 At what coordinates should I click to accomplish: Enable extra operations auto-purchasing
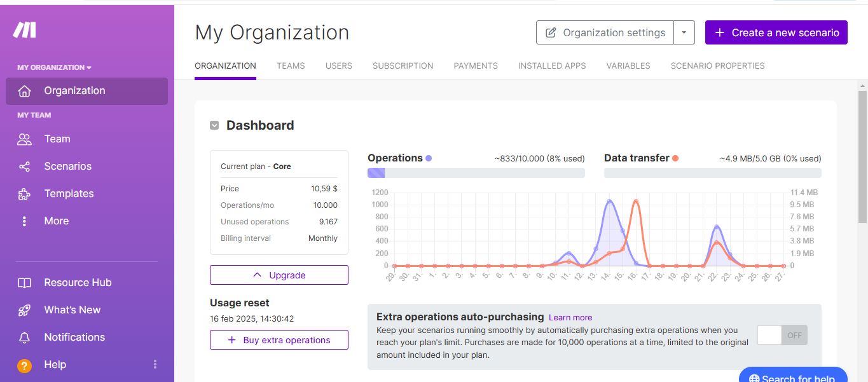(x=782, y=334)
